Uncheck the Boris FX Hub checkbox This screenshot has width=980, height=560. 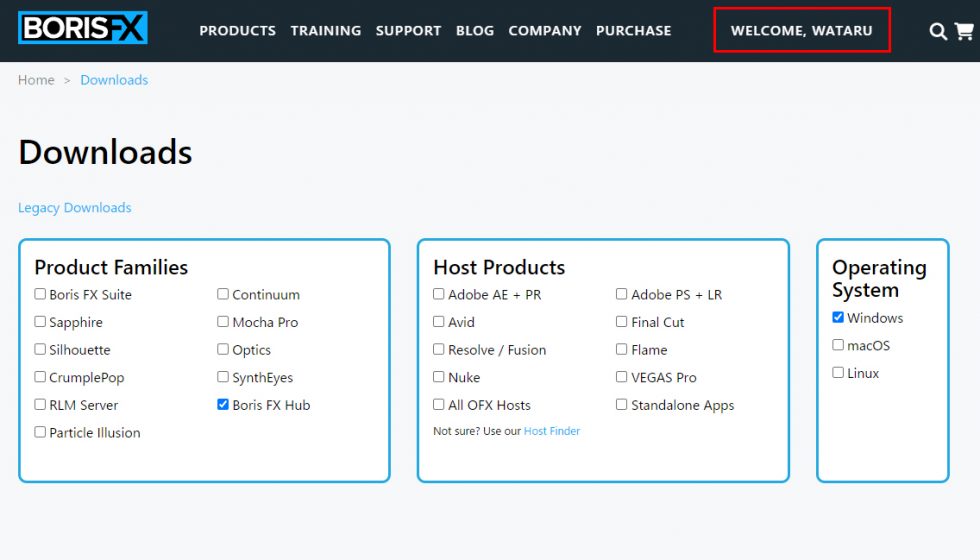(223, 404)
